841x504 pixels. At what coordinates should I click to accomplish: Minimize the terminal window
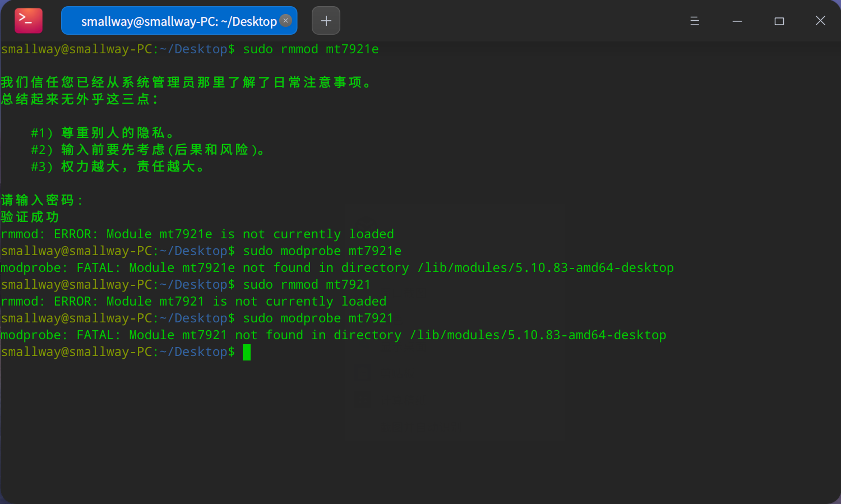737,21
